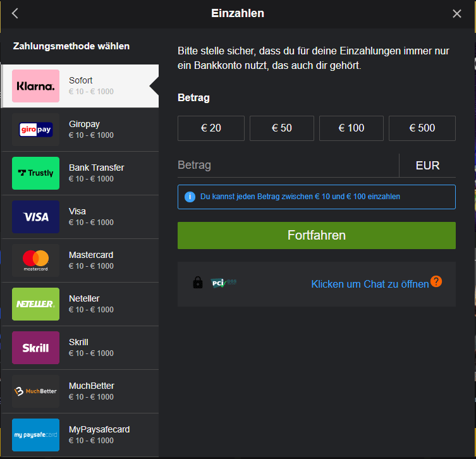Click the orange question mark help icon
The height and width of the screenshot is (459, 476).
click(436, 281)
